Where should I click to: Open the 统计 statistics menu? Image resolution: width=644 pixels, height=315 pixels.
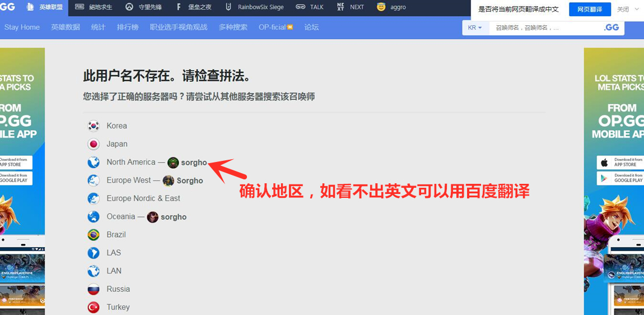click(98, 27)
